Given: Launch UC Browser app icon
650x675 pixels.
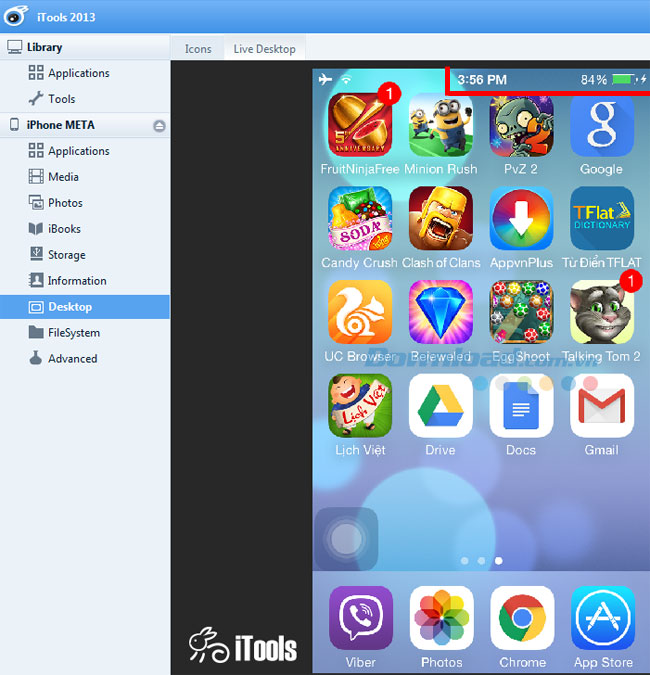Looking at the screenshot, I should tap(360, 312).
